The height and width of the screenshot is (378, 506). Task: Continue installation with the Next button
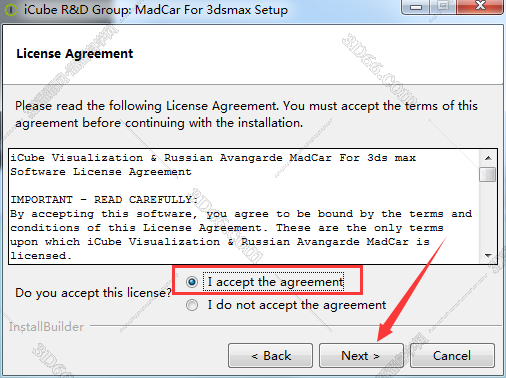tap(361, 356)
